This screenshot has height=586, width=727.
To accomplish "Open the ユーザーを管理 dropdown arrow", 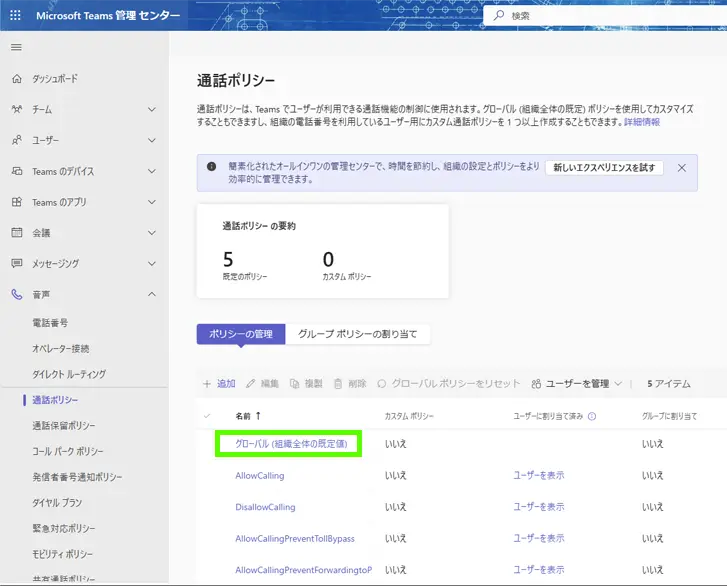I will 618,383.
